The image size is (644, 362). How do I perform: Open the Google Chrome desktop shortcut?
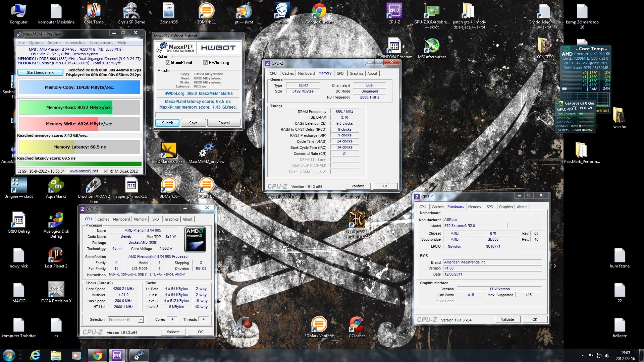point(319,14)
